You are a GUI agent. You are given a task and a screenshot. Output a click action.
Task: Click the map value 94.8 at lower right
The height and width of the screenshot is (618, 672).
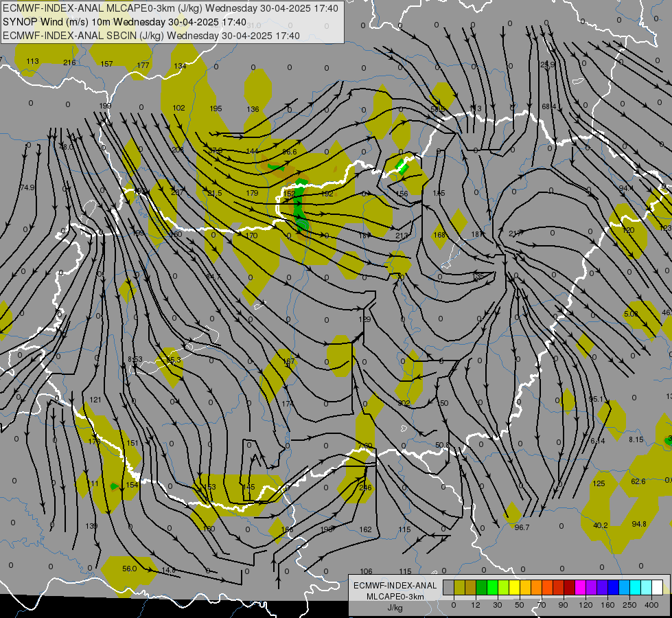point(639,524)
